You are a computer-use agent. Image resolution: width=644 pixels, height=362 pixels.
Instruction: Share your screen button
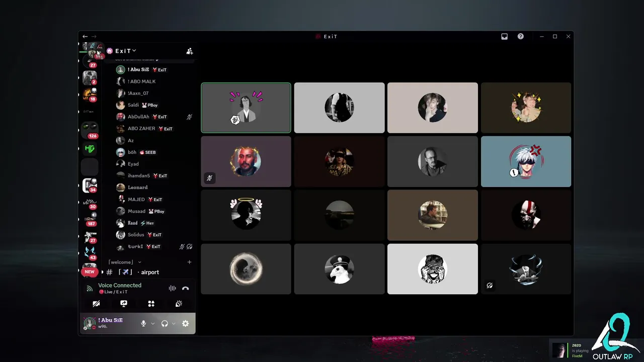(124, 304)
